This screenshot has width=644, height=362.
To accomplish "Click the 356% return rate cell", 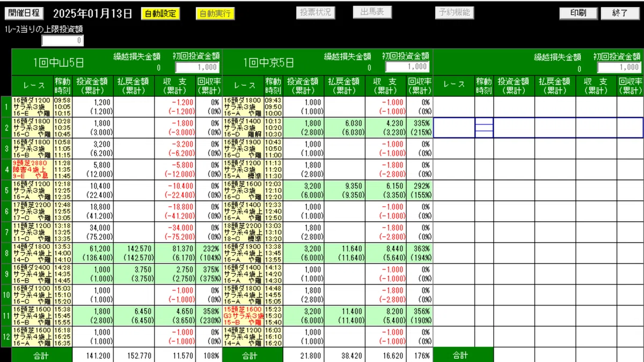I will (x=420, y=316).
